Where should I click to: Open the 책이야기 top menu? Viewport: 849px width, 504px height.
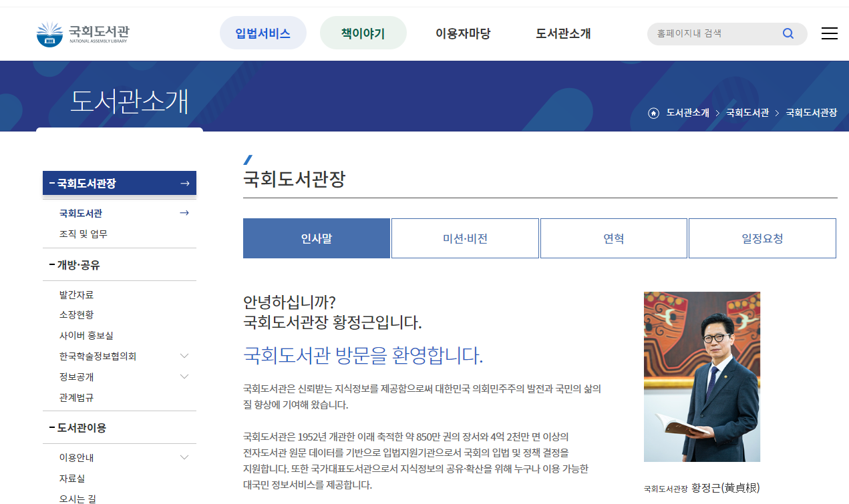[363, 33]
